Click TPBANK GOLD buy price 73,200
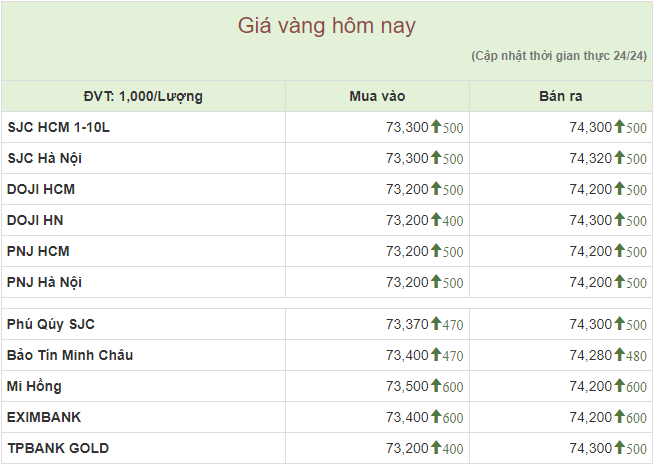Viewport: 656px width, 468px height. (407, 448)
